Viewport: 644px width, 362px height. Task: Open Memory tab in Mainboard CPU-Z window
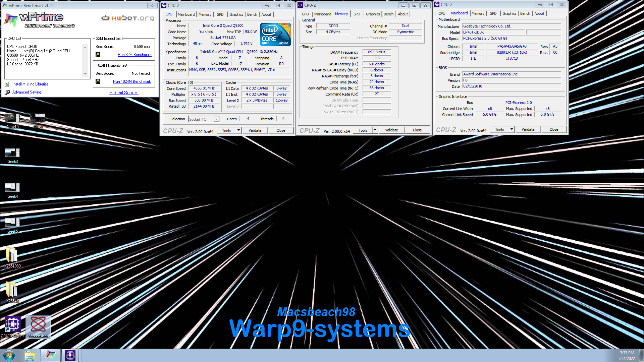(478, 13)
